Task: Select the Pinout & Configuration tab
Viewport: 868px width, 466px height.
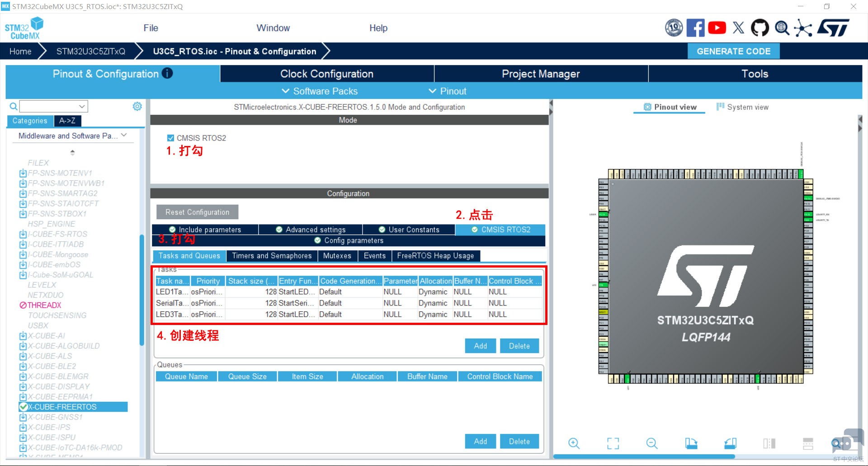Action: point(113,74)
